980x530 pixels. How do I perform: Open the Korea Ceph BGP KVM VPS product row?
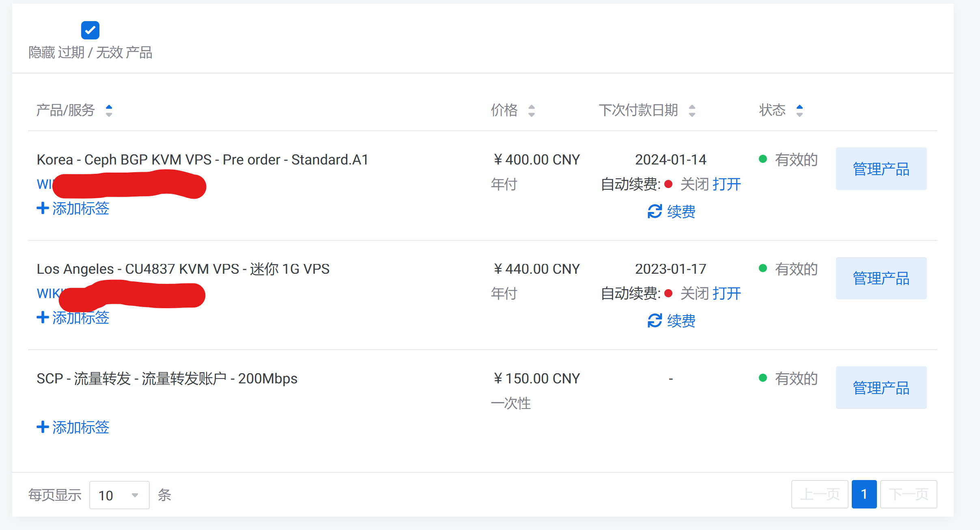(x=202, y=160)
